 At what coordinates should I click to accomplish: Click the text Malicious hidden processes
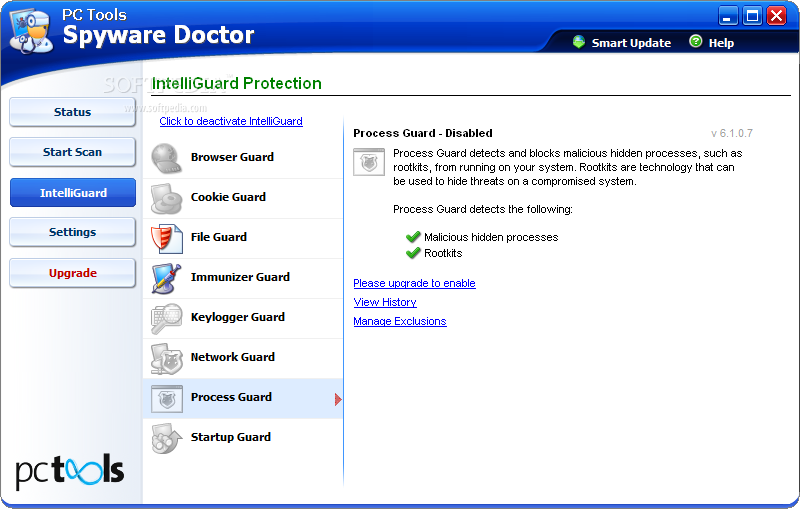491,237
